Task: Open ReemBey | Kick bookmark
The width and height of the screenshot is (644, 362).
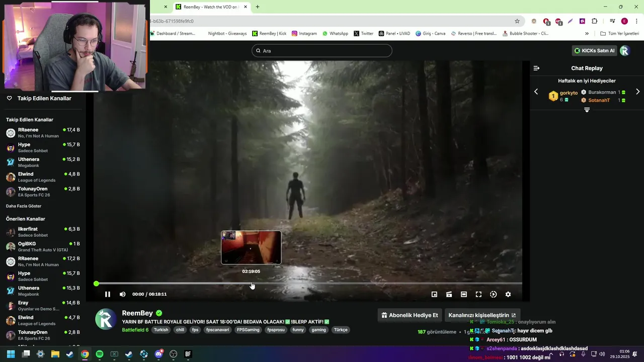Action: 269,34
